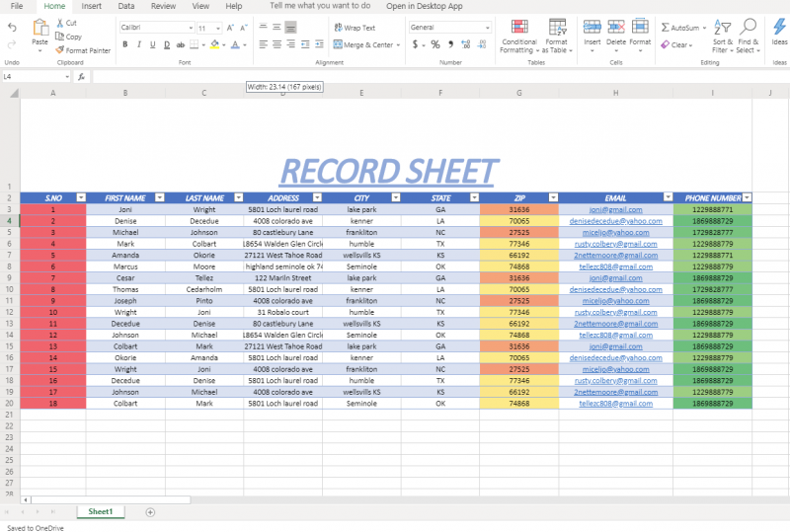Open the CITY column filter dropdown

[x=395, y=197]
